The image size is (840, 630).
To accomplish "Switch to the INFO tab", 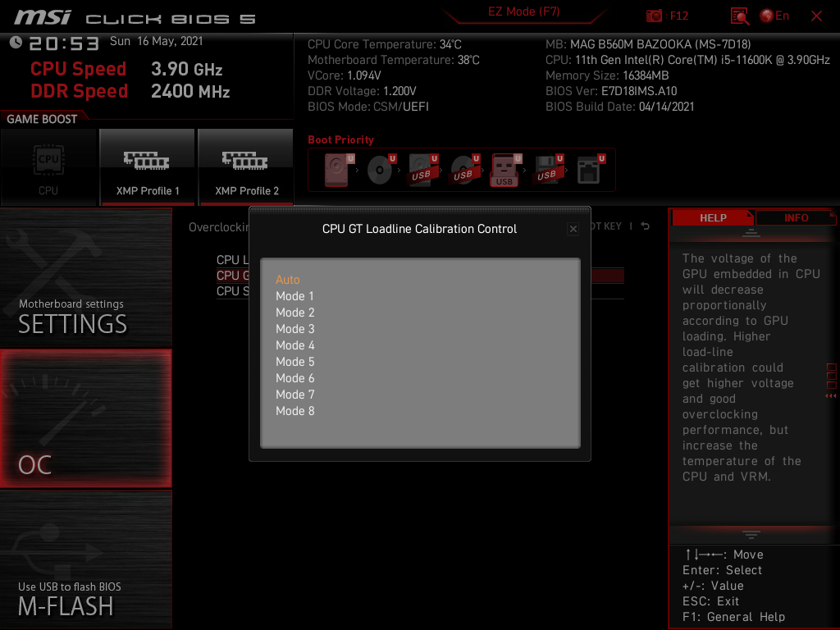I will click(x=796, y=218).
